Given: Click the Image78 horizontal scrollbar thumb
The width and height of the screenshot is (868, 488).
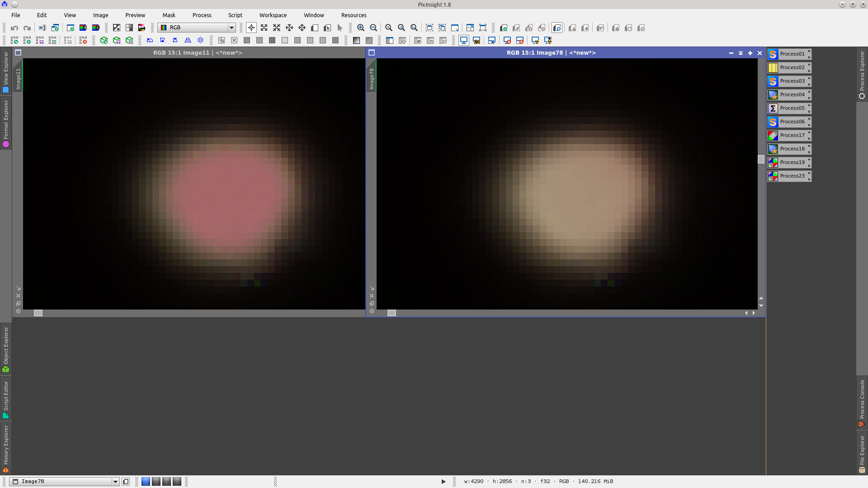Looking at the screenshot, I should (x=392, y=313).
